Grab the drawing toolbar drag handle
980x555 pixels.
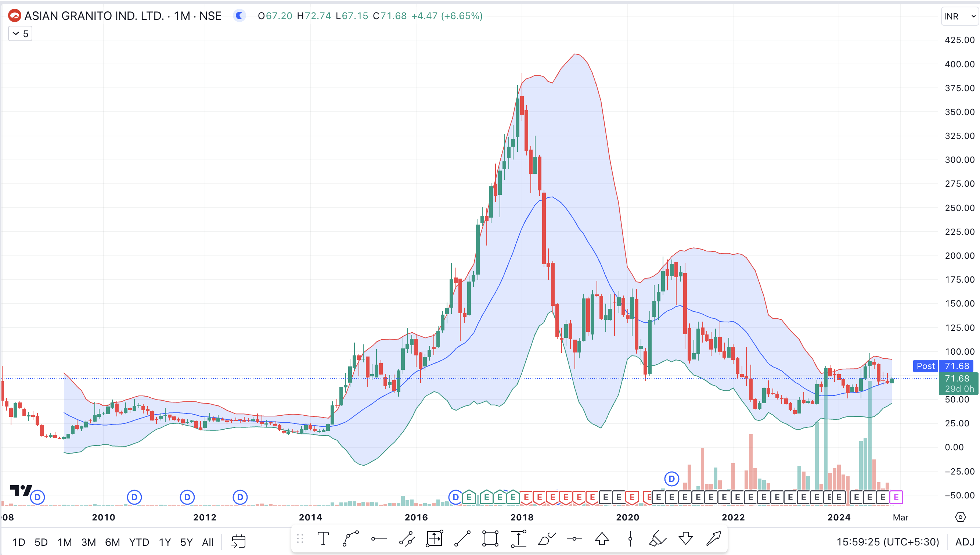pos(300,538)
